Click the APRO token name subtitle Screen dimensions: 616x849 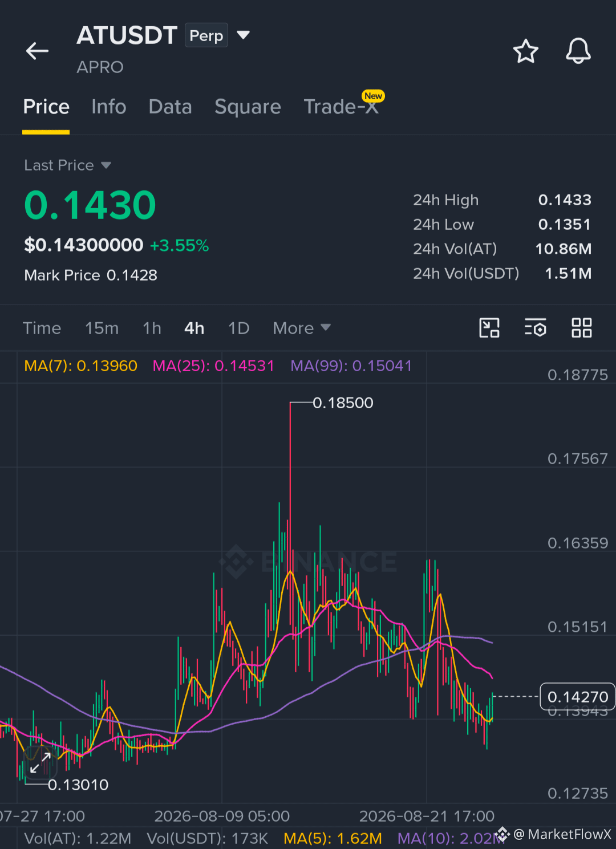[x=100, y=67]
